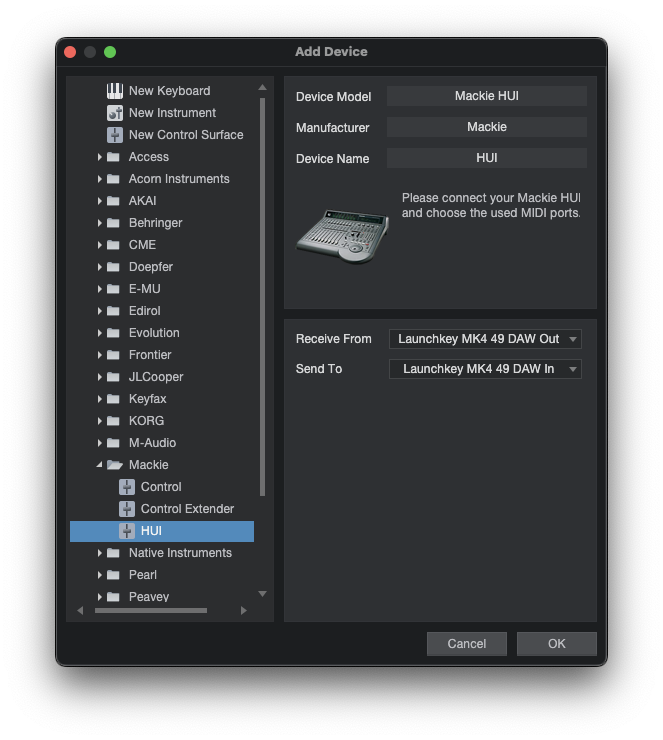This screenshot has width=663, height=740.
Task: Expand the Pearl folder arrow
Action: pyautogui.click(x=100, y=575)
